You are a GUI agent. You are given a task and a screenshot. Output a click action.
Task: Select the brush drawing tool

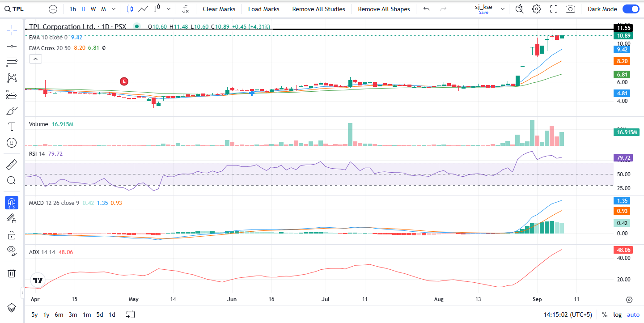point(12,110)
